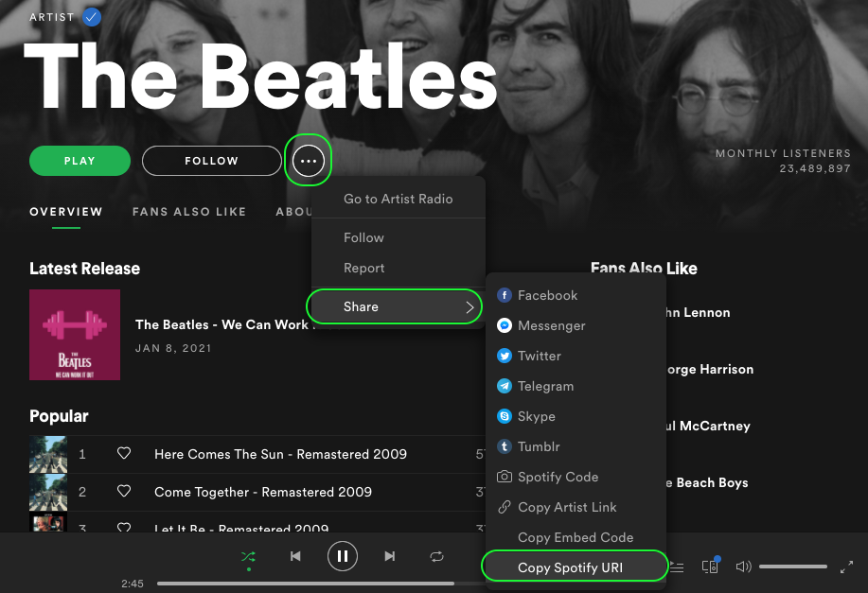This screenshot has width=868, height=593.
Task: Pause the current track
Action: (343, 556)
